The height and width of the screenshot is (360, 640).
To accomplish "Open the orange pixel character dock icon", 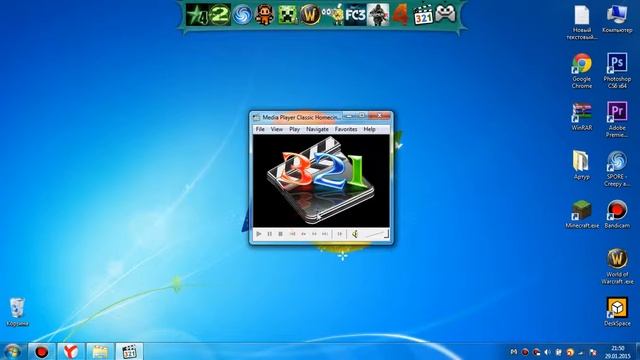I will (264, 15).
